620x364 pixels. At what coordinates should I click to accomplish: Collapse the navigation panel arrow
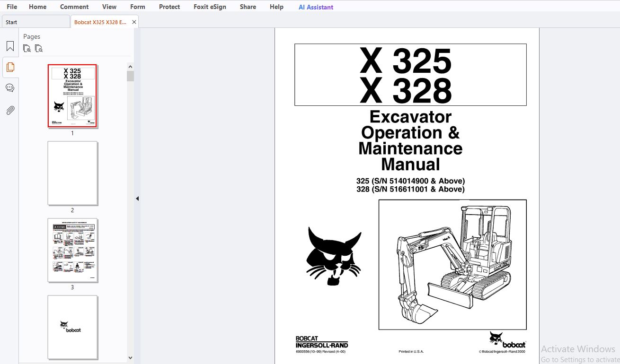pos(137,199)
